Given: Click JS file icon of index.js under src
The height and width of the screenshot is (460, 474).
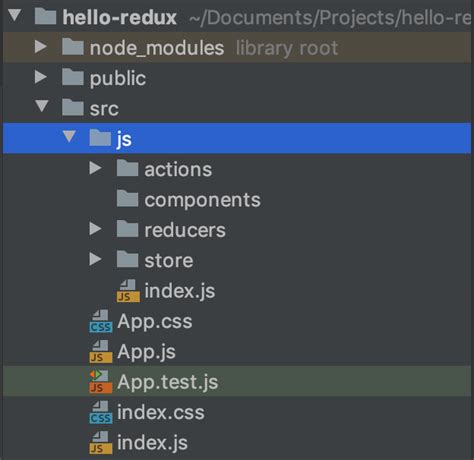Looking at the screenshot, I should click(101, 442).
